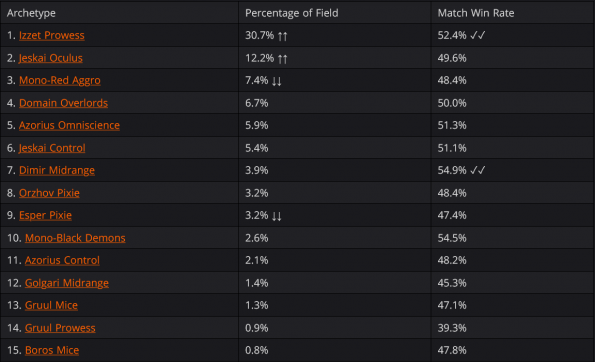Open the Izzet Prowess archetype link

click(52, 35)
